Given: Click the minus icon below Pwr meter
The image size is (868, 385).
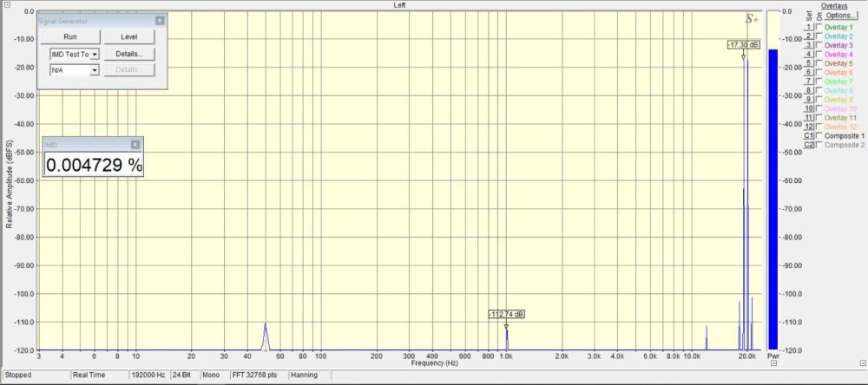Looking at the screenshot, I should click(773, 364).
